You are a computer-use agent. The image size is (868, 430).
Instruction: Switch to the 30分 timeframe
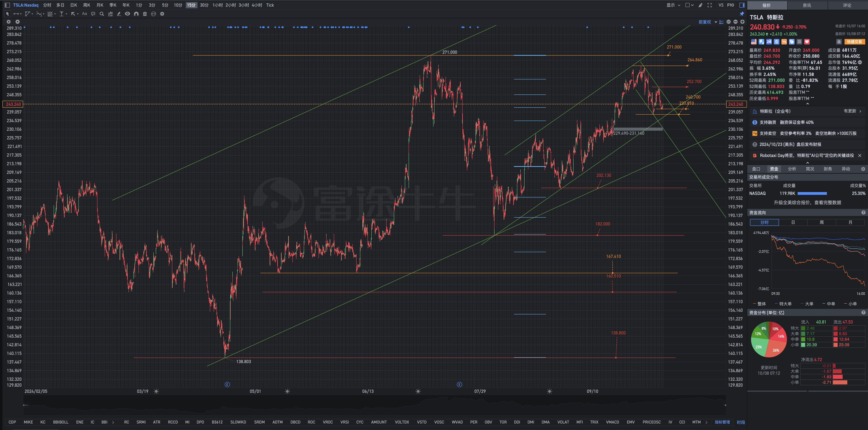pyautogui.click(x=204, y=5)
